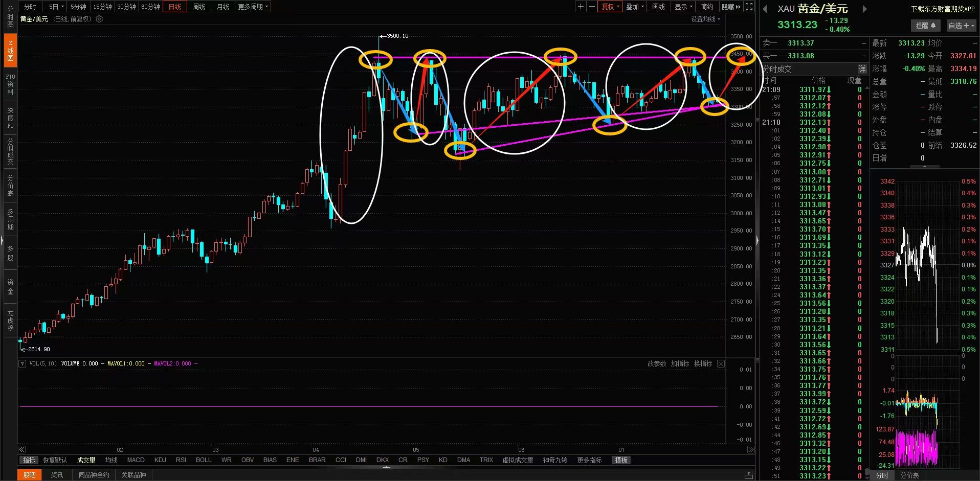
Task: Open 自选+ watchlist dropdown
Action: point(961,26)
